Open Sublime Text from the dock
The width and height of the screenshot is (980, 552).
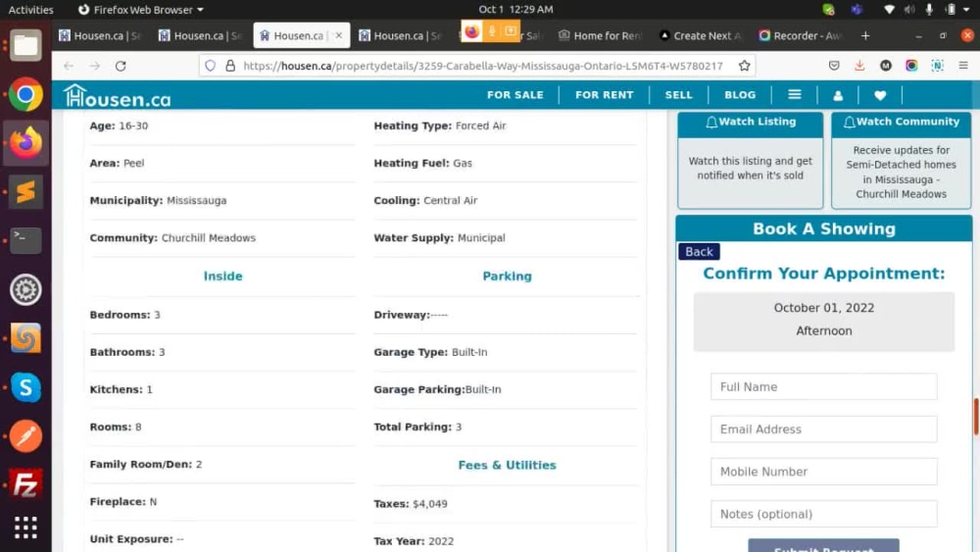click(x=25, y=192)
